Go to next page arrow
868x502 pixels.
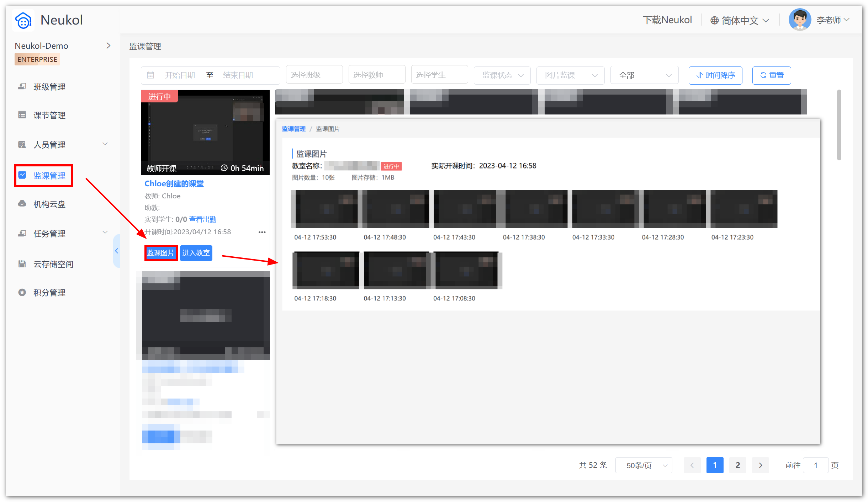pyautogui.click(x=760, y=465)
